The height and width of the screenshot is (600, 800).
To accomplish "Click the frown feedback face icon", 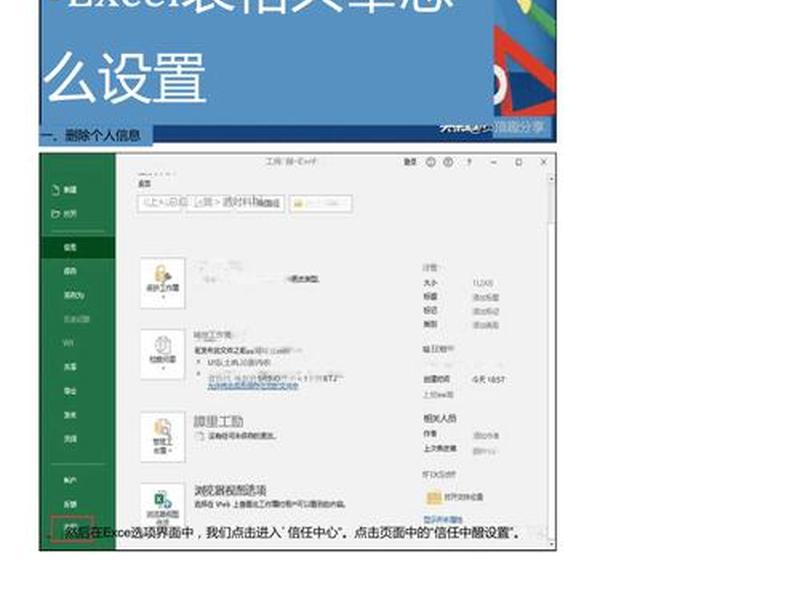I will [448, 162].
